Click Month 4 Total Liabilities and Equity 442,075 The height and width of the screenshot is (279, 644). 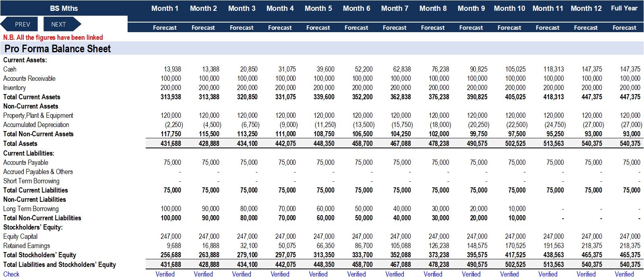(x=285, y=265)
